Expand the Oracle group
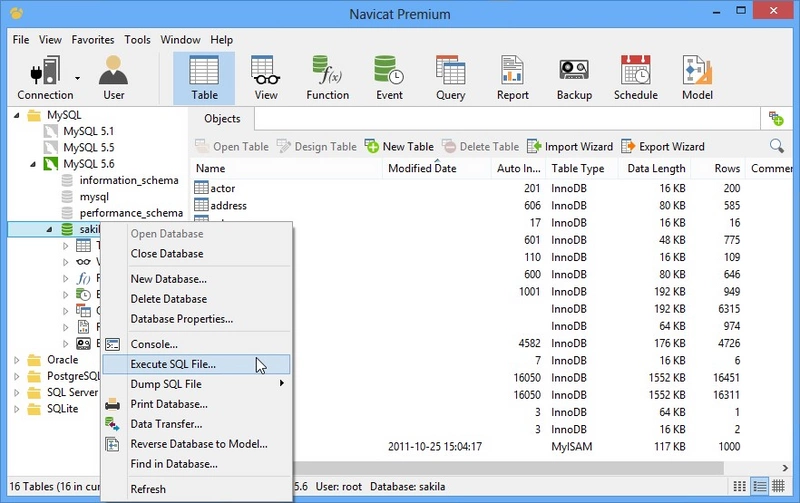 coord(16,360)
